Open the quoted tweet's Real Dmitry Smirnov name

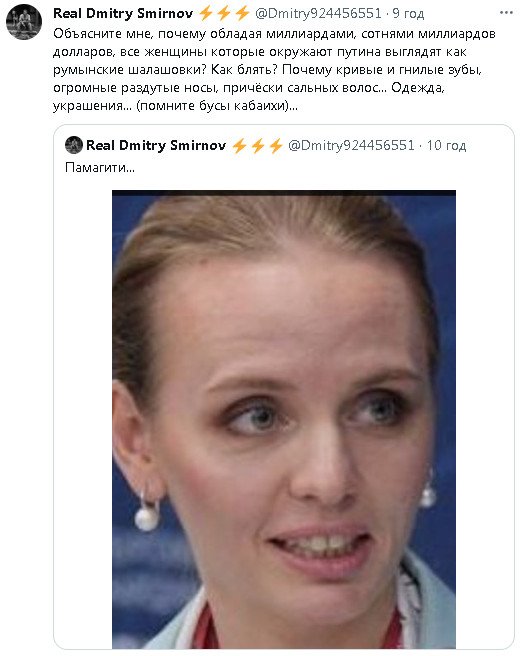tap(156, 145)
